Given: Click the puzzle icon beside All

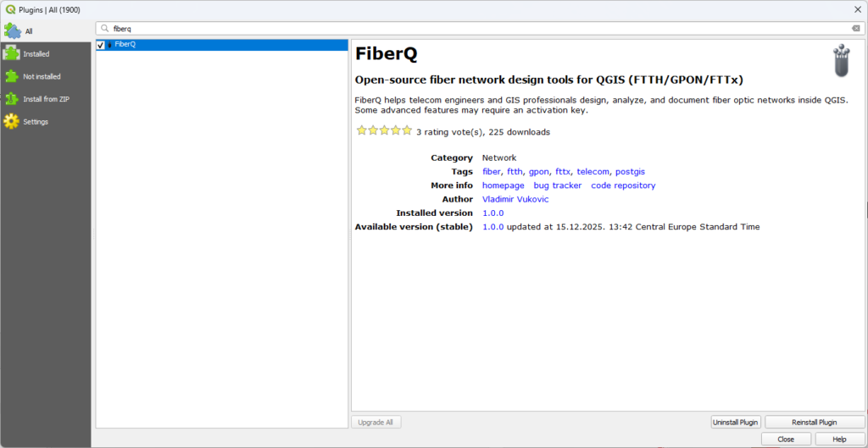Looking at the screenshot, I should pos(12,30).
